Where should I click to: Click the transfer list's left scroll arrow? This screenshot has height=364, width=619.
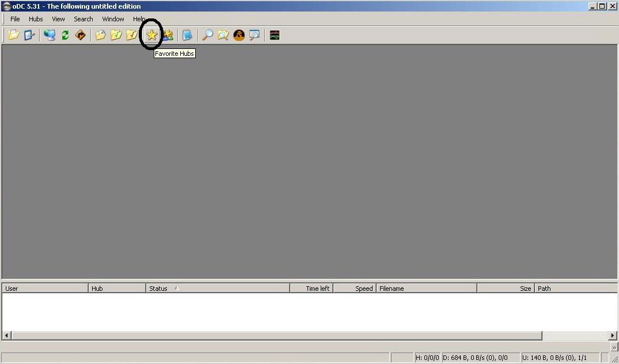(6, 336)
